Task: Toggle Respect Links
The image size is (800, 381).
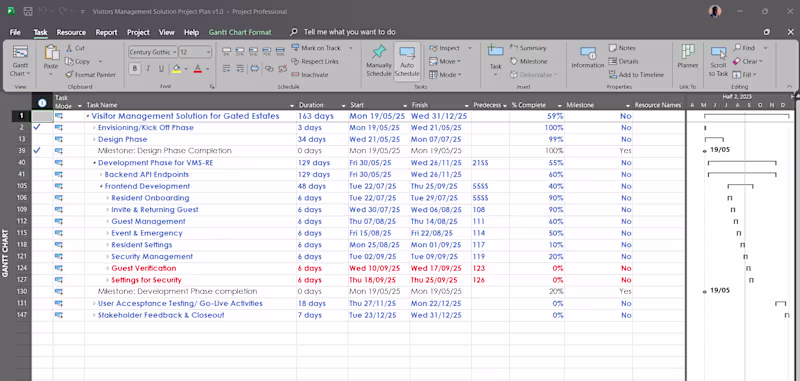Action: (315, 61)
